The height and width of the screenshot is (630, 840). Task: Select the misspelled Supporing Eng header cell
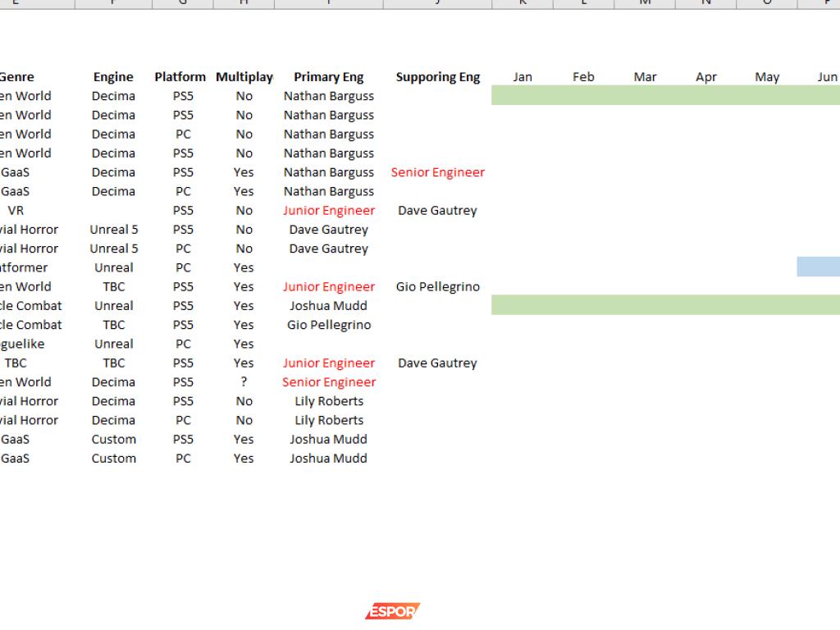point(437,77)
